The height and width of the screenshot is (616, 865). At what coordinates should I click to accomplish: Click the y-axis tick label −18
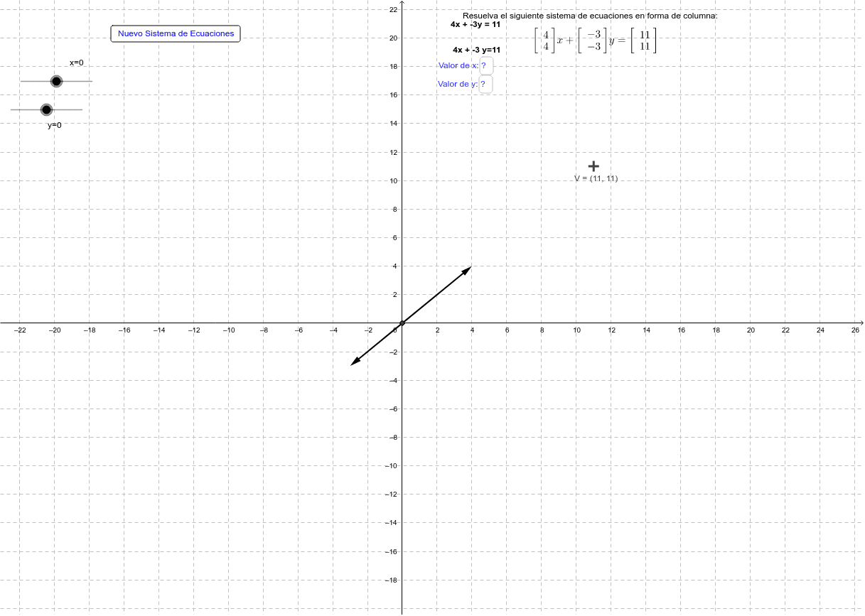click(x=391, y=580)
